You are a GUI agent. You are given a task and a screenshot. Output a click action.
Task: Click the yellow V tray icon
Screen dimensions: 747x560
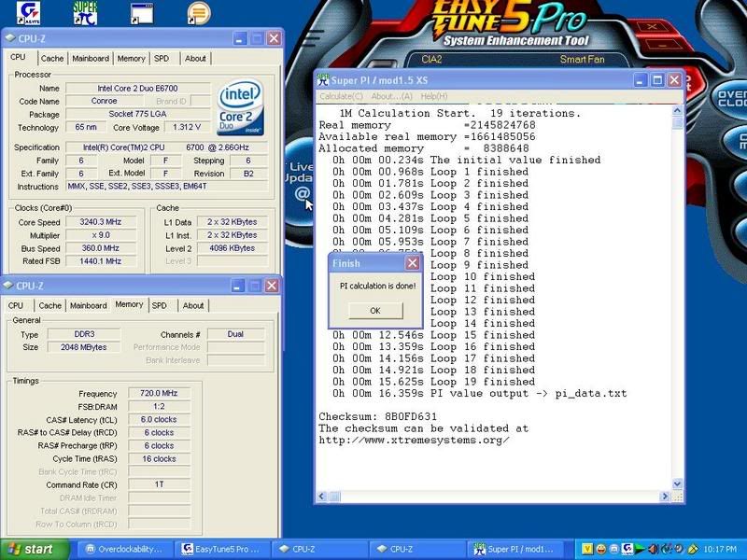click(x=587, y=549)
